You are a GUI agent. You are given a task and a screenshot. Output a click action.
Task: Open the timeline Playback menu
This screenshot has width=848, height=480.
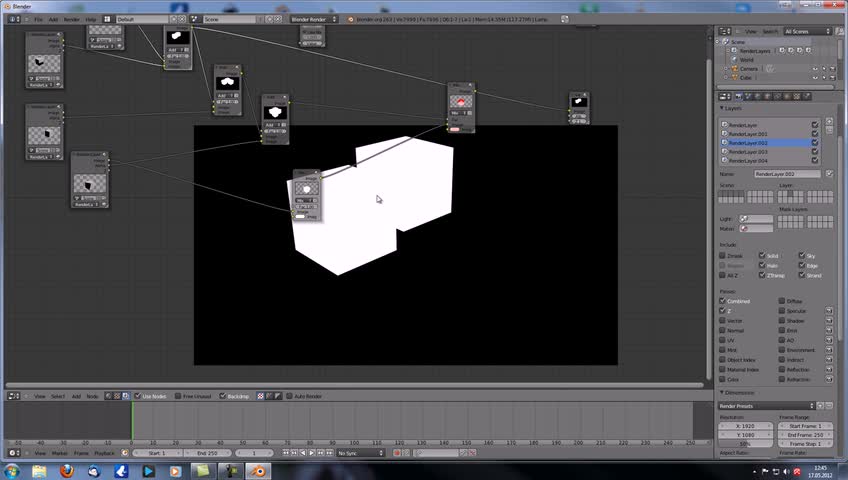(104, 453)
